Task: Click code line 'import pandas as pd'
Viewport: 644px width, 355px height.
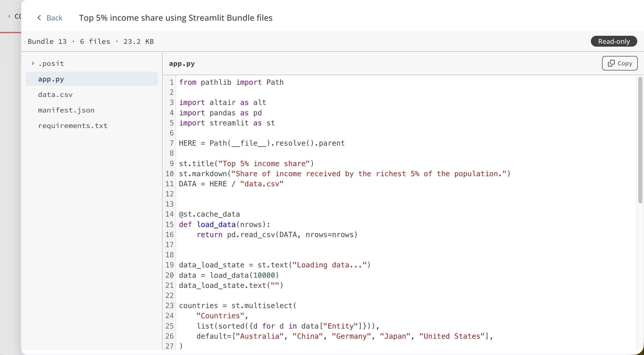Action: click(220, 113)
